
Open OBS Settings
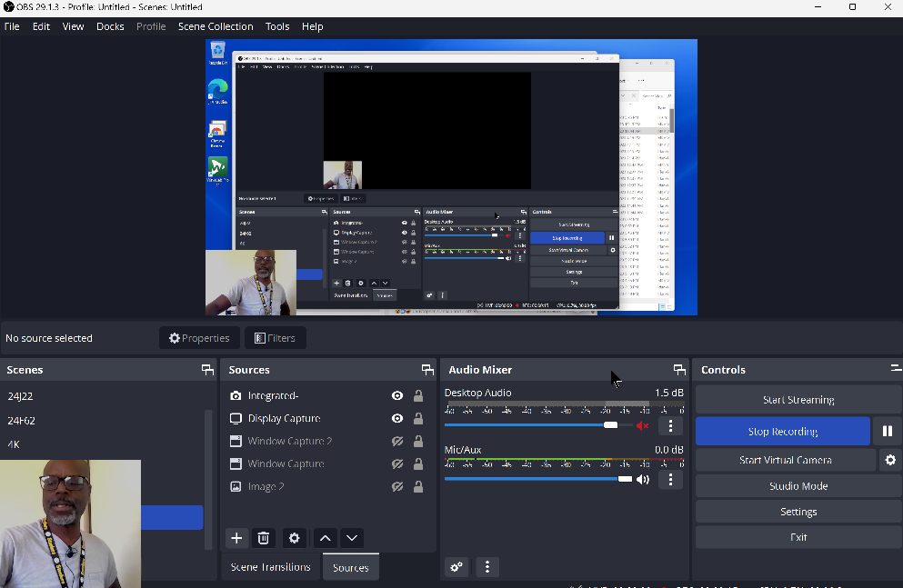pos(798,512)
